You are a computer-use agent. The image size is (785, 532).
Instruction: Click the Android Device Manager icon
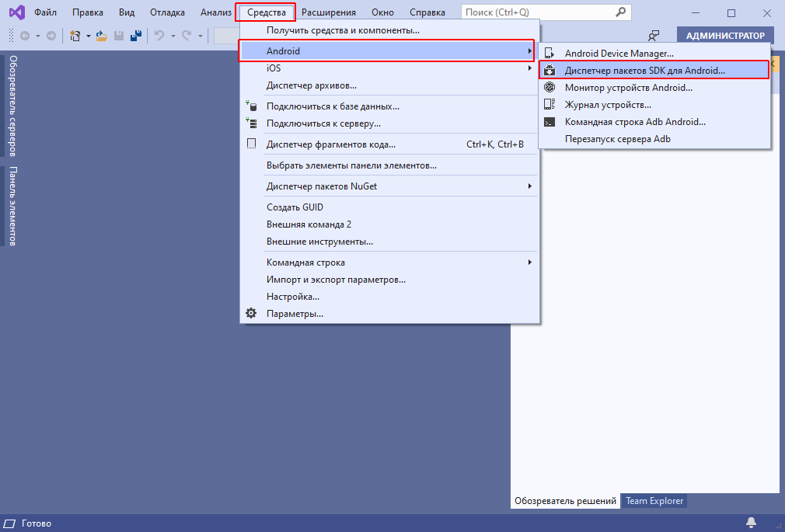coord(549,53)
